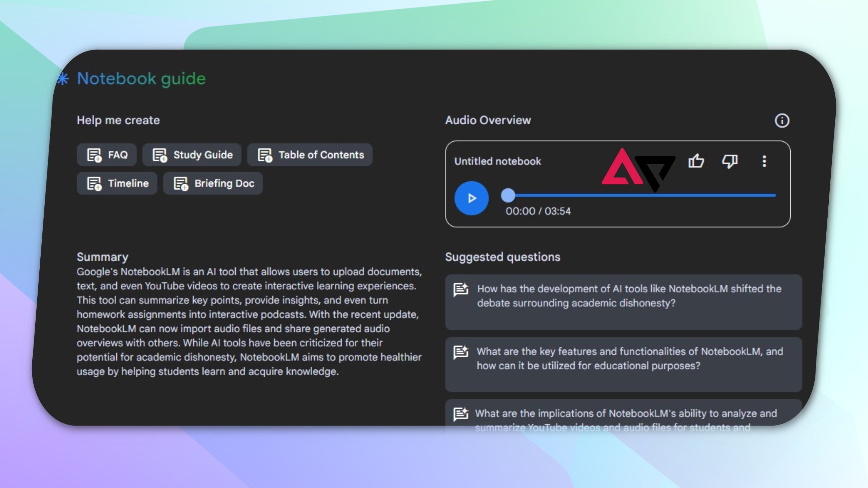Give thumbs up to the audio overview
Screen dimensions: 868x488
click(696, 161)
